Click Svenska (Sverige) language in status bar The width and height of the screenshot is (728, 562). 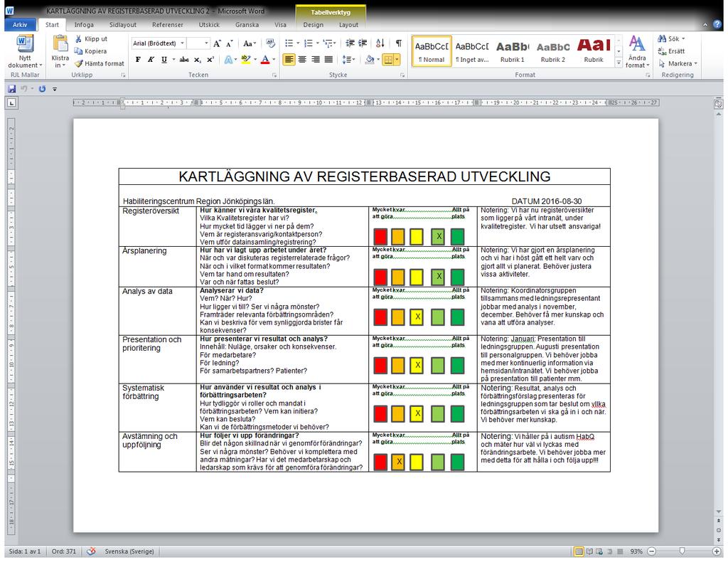pos(129,551)
